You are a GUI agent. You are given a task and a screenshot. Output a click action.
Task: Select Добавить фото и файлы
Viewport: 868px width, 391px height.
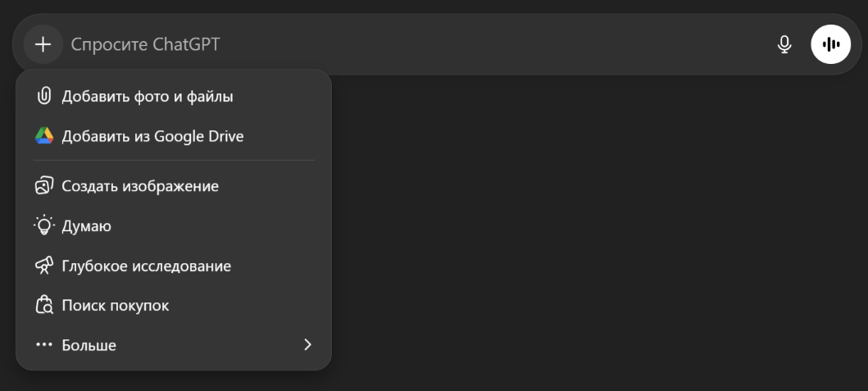[x=148, y=97]
